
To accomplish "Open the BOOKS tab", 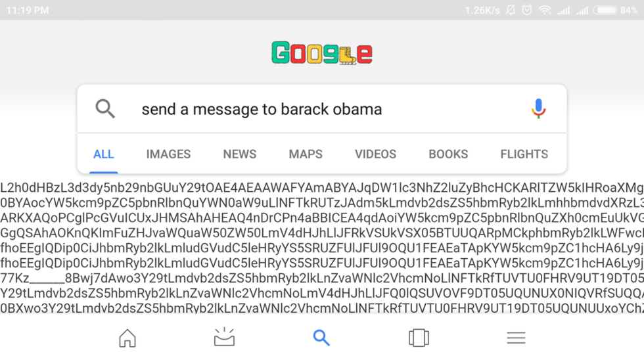I will 448,154.
